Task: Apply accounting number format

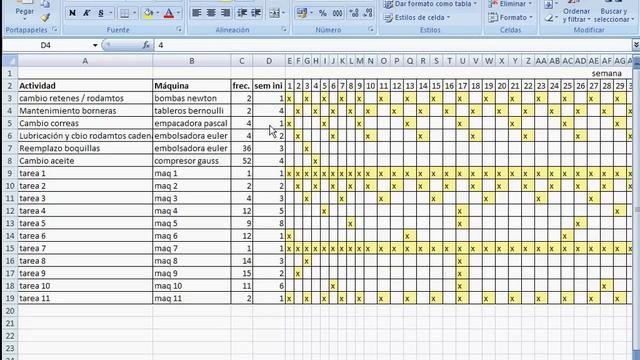Action: click(x=302, y=13)
